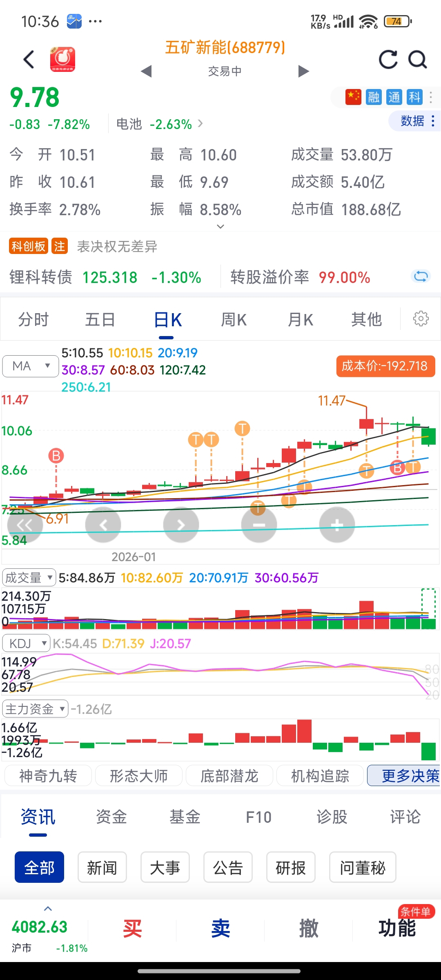Tap the T marker above highest candle cluster

coord(242,429)
